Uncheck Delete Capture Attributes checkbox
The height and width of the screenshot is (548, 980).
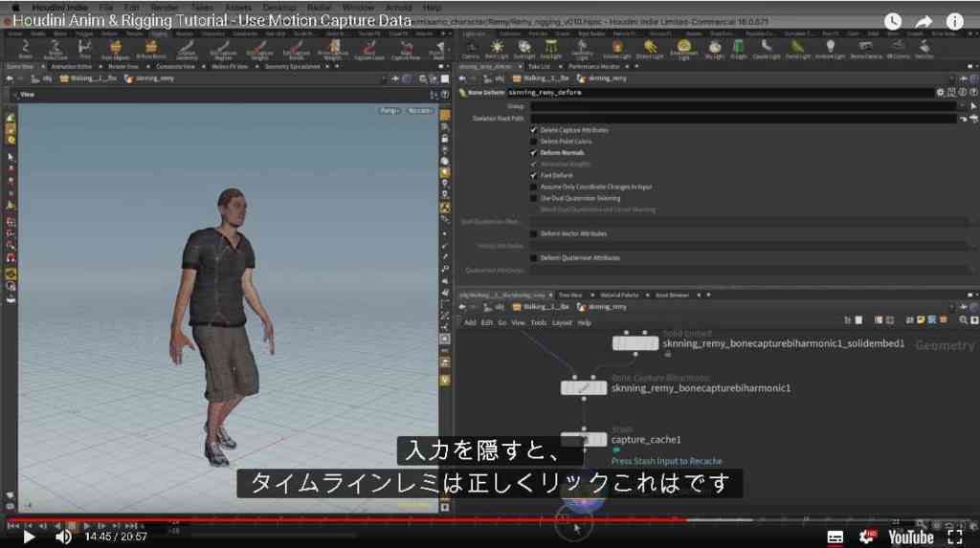coord(534,130)
